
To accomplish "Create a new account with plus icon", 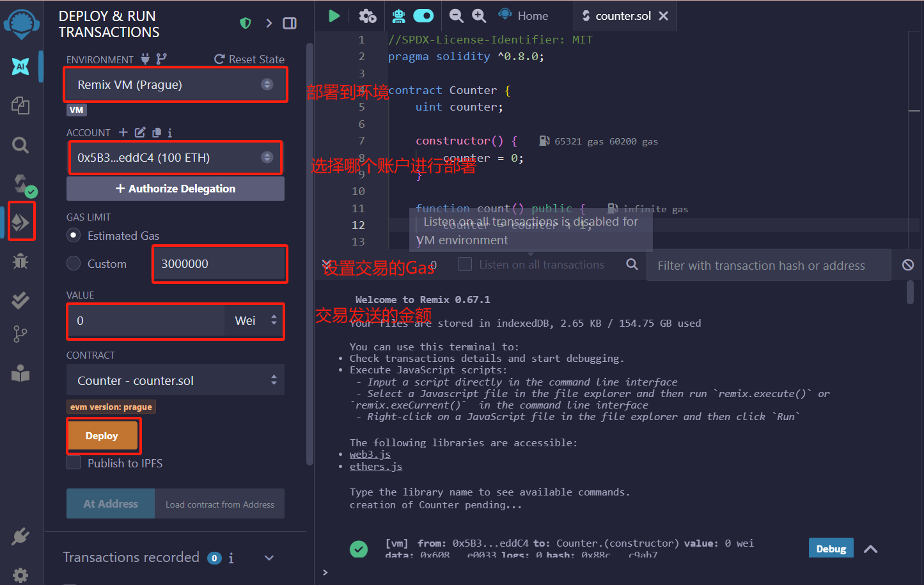I will point(123,132).
